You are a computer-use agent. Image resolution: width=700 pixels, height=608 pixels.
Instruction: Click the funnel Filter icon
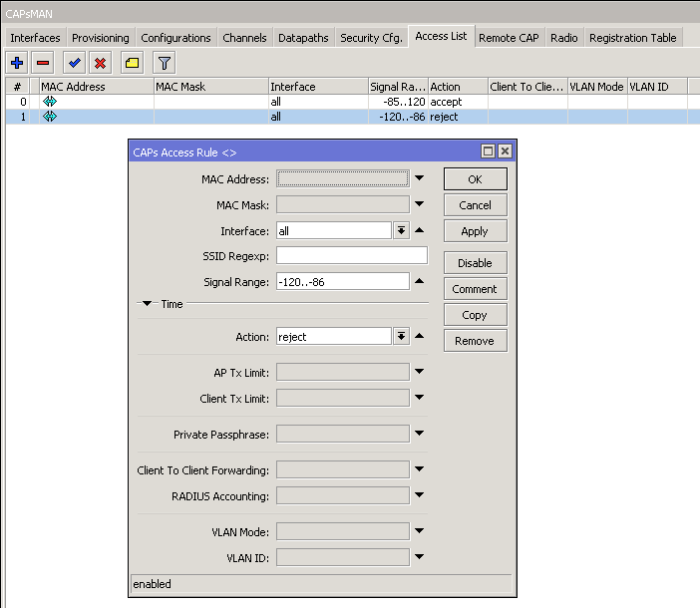pyautogui.click(x=165, y=63)
